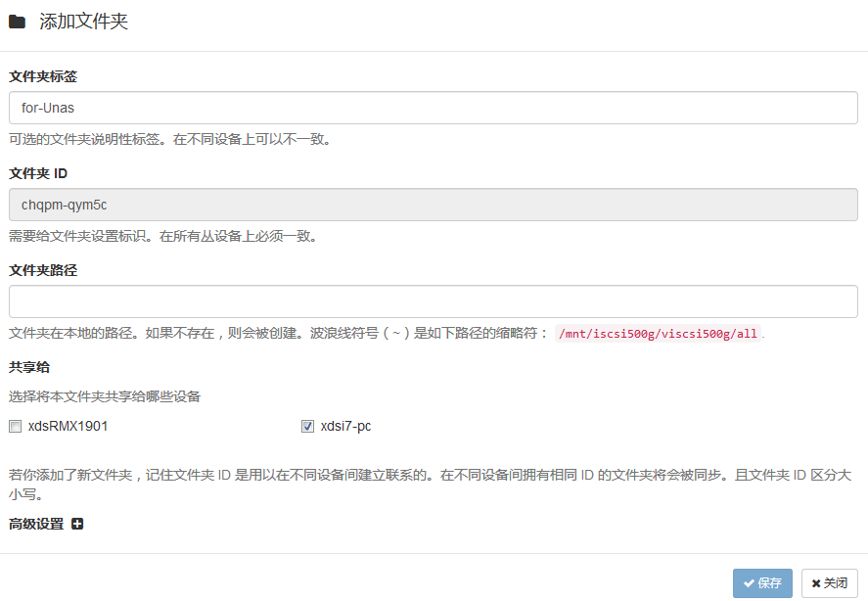Enable sharing with the xdsRMX1901 checkbox
The width and height of the screenshot is (868, 601).
[15, 426]
